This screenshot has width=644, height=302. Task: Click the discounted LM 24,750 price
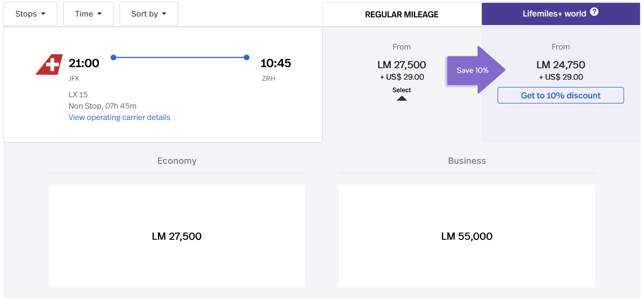tap(560, 65)
